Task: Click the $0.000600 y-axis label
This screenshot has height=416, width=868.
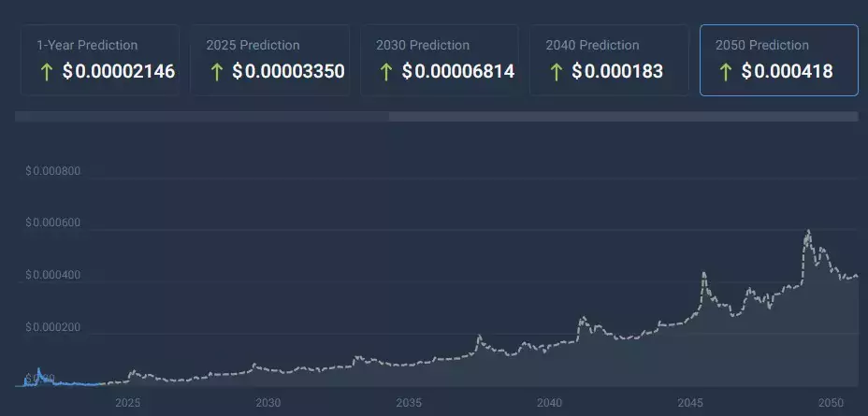Action: (x=52, y=222)
